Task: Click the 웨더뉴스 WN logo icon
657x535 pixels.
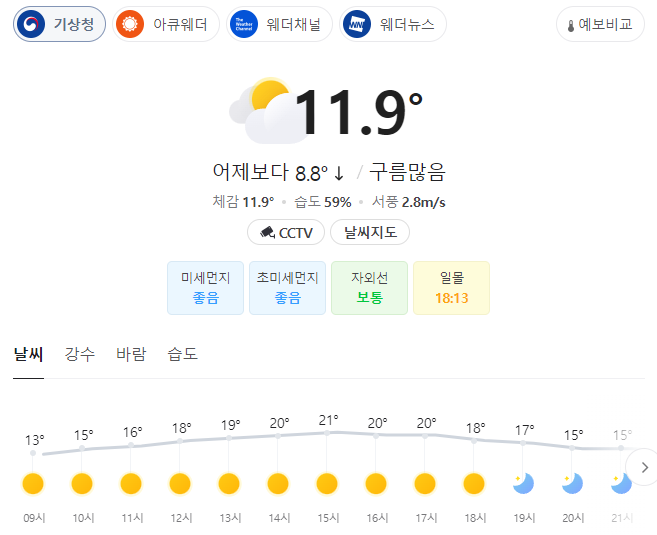Action: 357,24
